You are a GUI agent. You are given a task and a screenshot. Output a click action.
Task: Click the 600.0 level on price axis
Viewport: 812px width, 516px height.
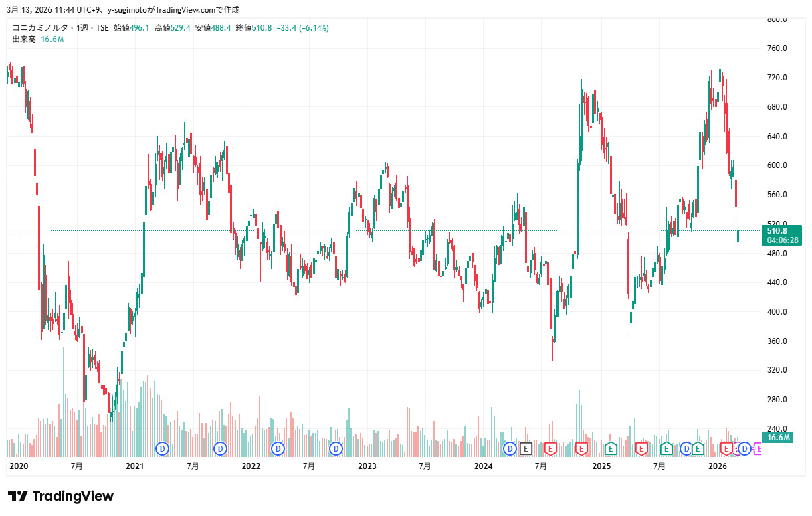(777, 166)
